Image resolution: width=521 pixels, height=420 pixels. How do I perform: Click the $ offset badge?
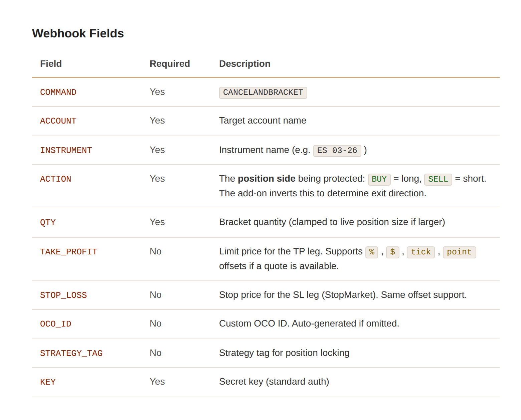click(x=393, y=252)
